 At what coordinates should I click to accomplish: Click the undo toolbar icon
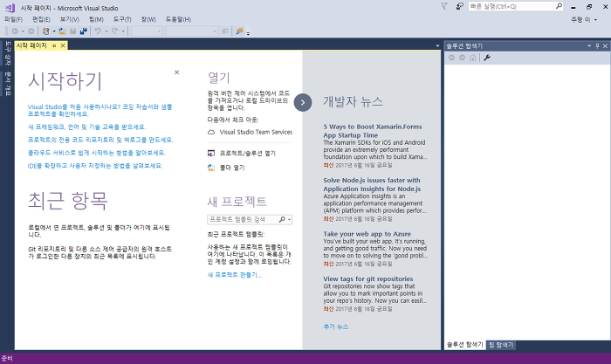click(98, 31)
